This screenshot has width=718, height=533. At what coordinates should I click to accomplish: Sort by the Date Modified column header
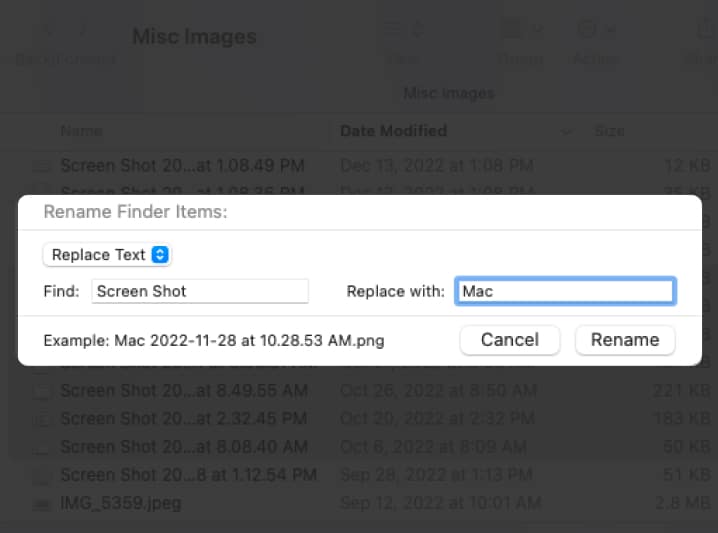393,131
